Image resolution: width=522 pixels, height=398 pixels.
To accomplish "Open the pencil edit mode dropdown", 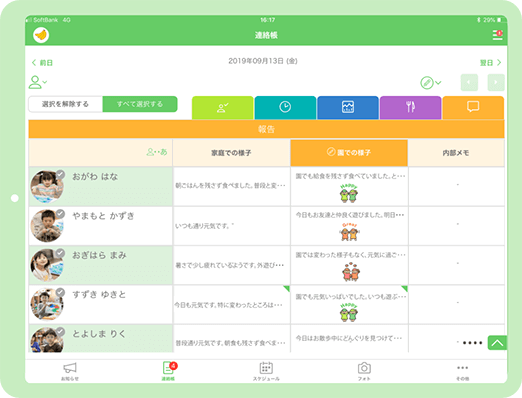I will point(430,83).
